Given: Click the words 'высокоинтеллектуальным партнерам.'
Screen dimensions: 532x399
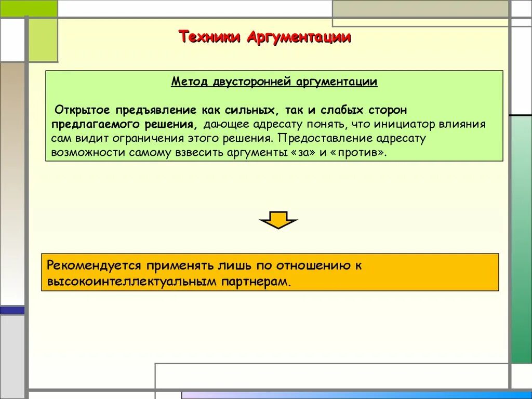Looking at the screenshot, I should coord(169,282).
